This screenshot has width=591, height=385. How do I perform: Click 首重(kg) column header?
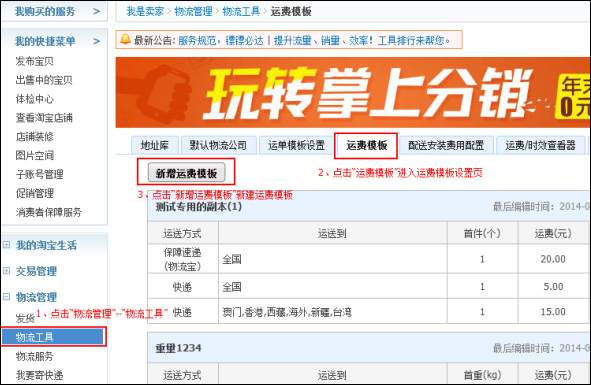(x=482, y=375)
